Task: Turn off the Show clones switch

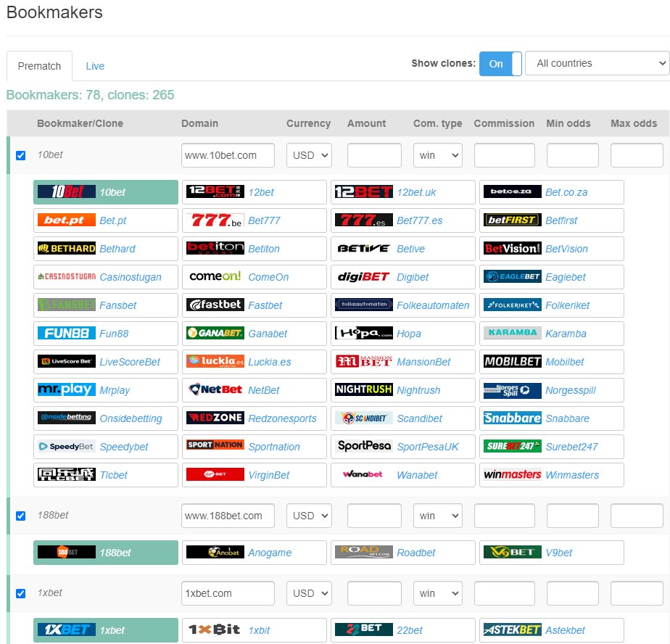Action: 500,64
